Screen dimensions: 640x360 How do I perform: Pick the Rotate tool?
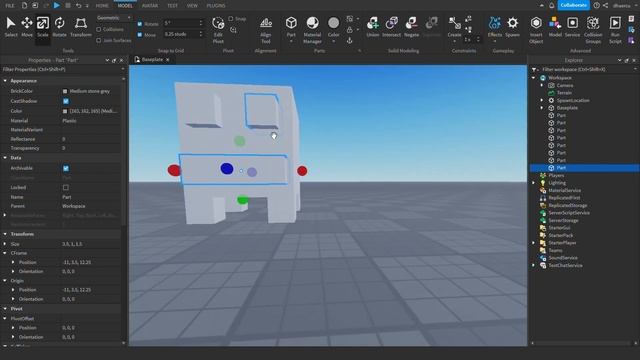click(x=60, y=27)
